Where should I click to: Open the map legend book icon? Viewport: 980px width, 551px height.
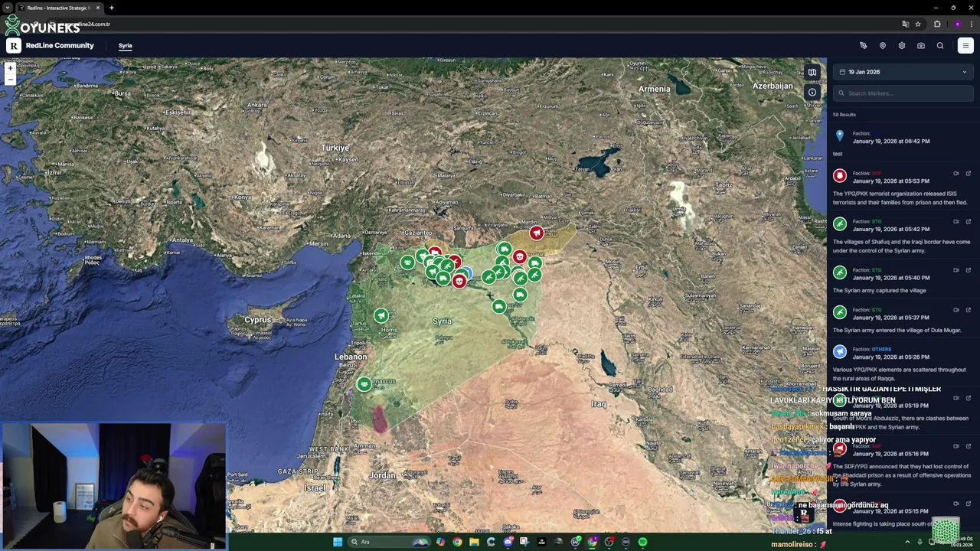[x=812, y=73]
